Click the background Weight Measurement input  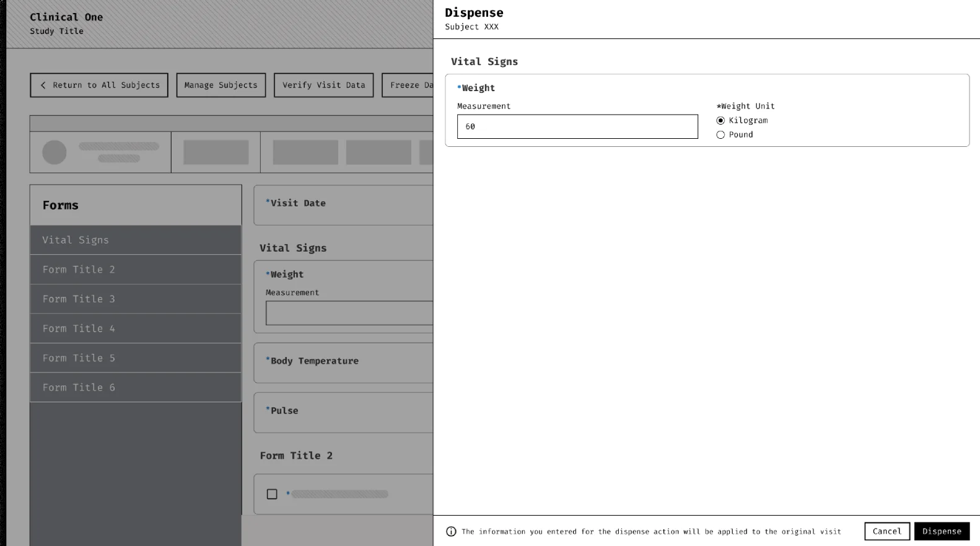coord(349,313)
